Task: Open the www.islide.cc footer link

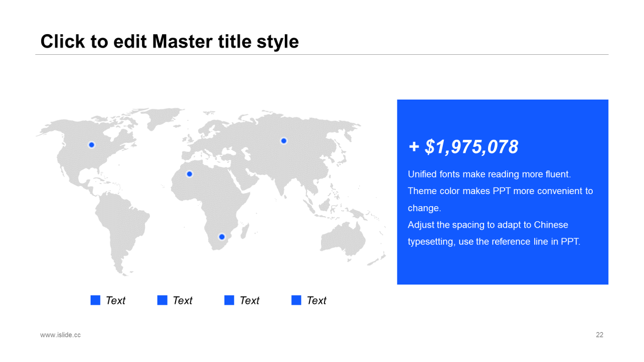Action: (60, 335)
